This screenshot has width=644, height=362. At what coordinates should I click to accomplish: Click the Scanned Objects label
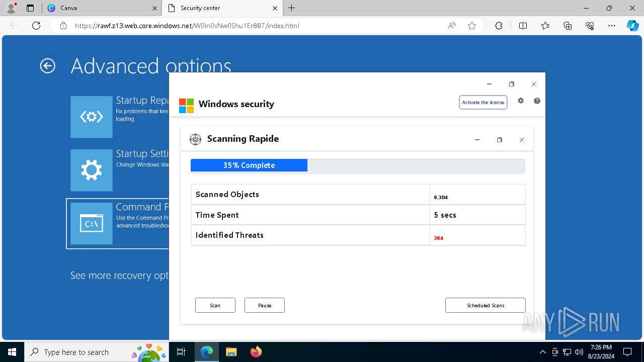tap(227, 195)
